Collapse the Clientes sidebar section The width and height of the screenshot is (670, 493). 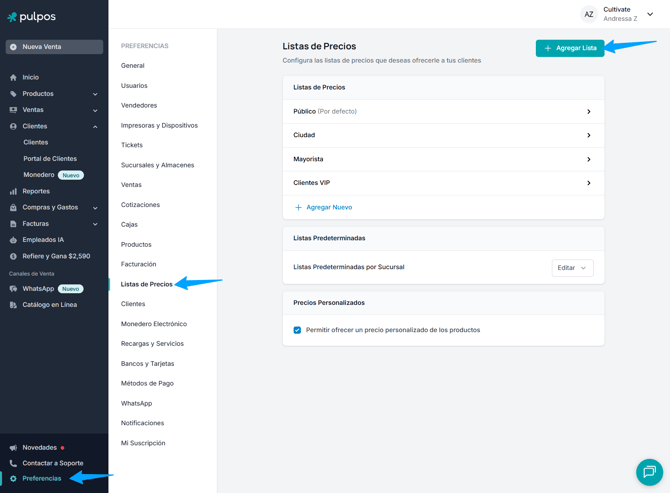(95, 126)
